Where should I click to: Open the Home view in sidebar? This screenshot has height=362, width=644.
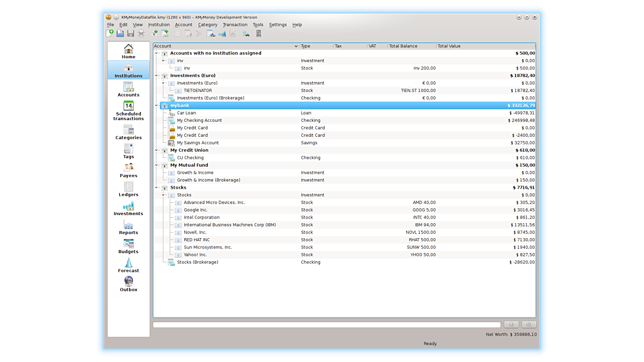pyautogui.click(x=128, y=51)
